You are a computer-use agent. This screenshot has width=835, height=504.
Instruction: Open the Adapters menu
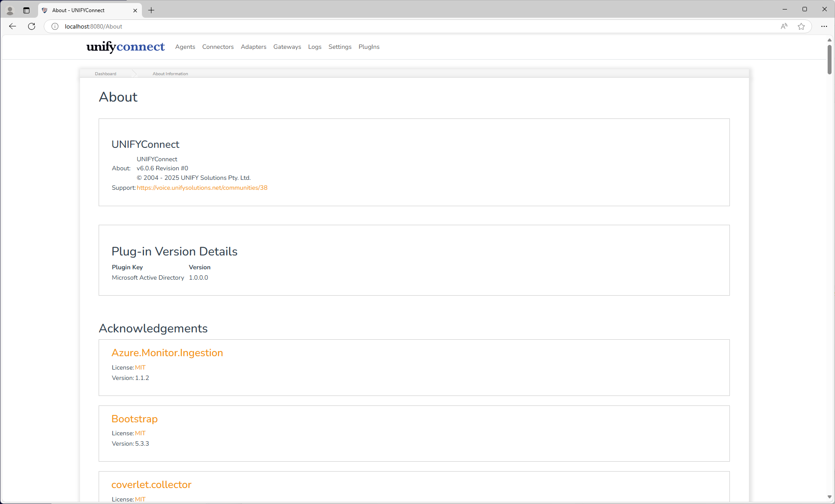254,47
